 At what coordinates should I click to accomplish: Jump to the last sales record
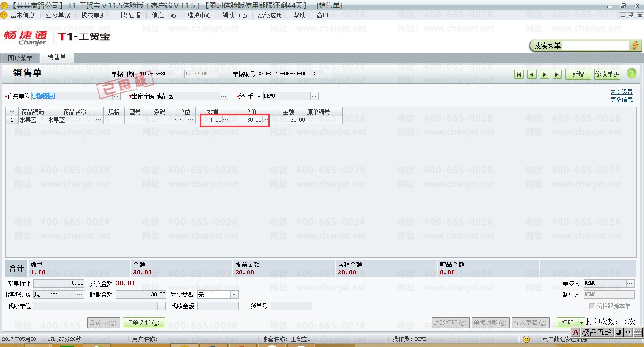pos(557,74)
